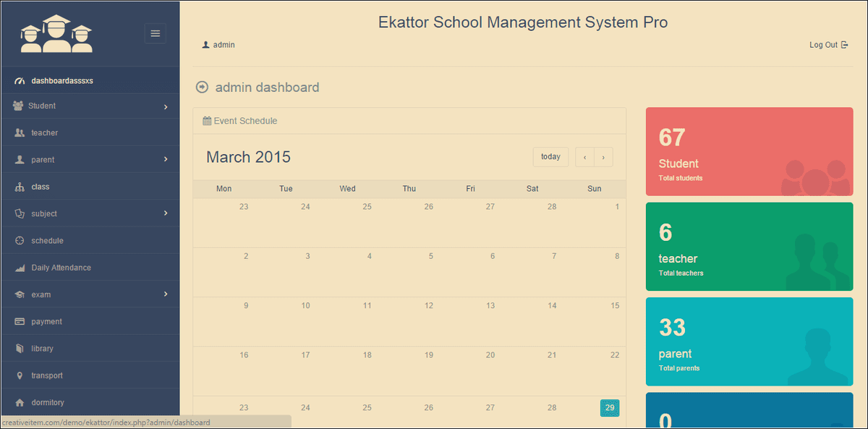This screenshot has height=429, width=868.
Task: Click the graduates logo in sidebar
Action: [56, 34]
